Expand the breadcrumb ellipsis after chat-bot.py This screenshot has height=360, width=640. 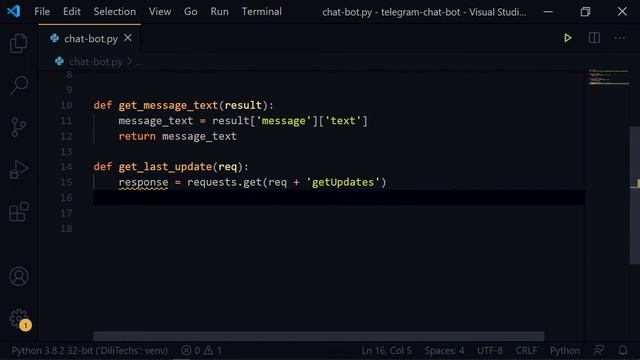[139, 62]
